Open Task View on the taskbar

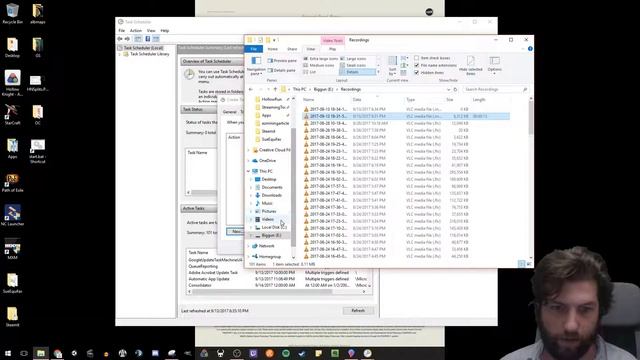pos(24,353)
